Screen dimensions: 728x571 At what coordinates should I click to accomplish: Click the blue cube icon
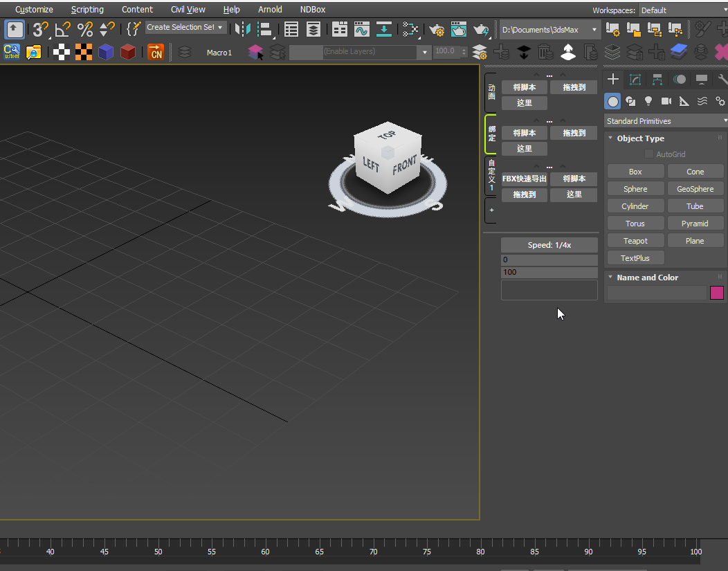106,52
